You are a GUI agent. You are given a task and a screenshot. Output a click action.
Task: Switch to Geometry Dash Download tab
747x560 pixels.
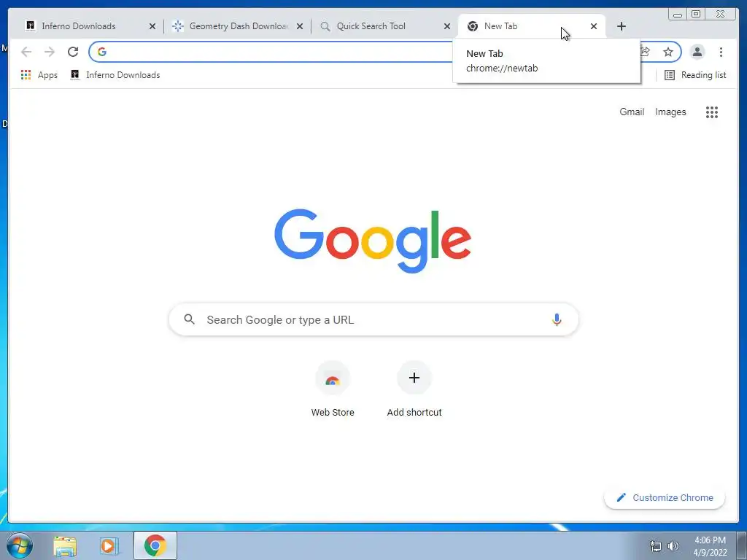(236, 26)
